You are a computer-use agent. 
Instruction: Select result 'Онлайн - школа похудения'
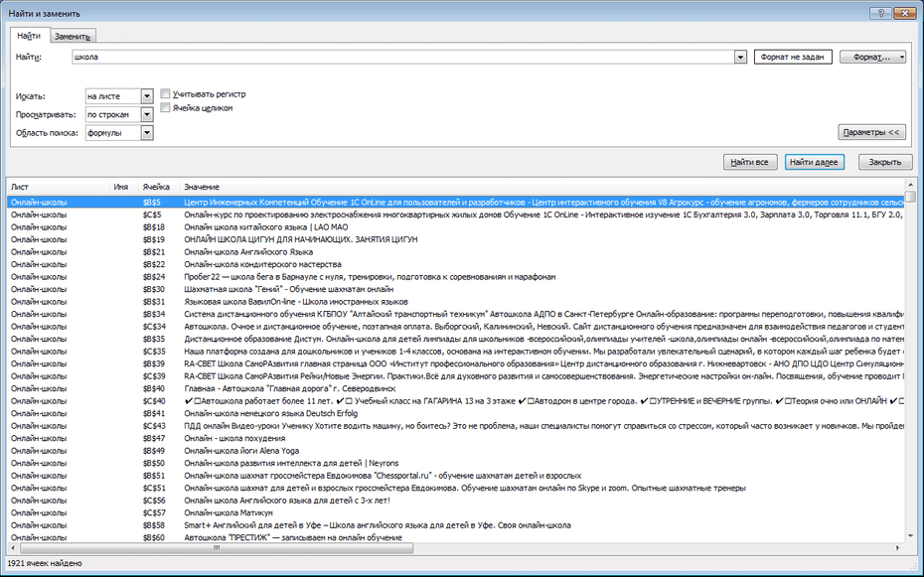[x=455, y=438]
